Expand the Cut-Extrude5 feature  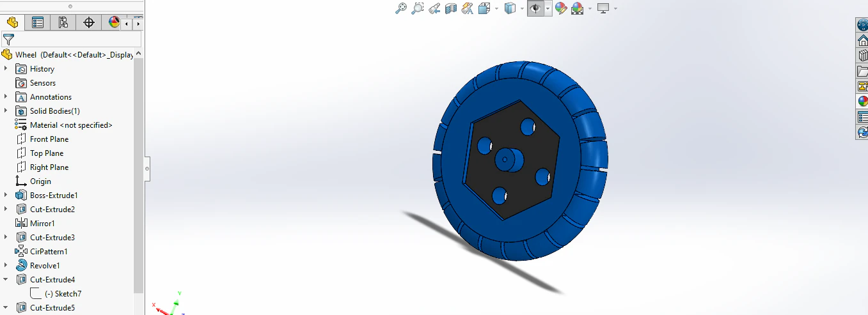(x=6, y=307)
